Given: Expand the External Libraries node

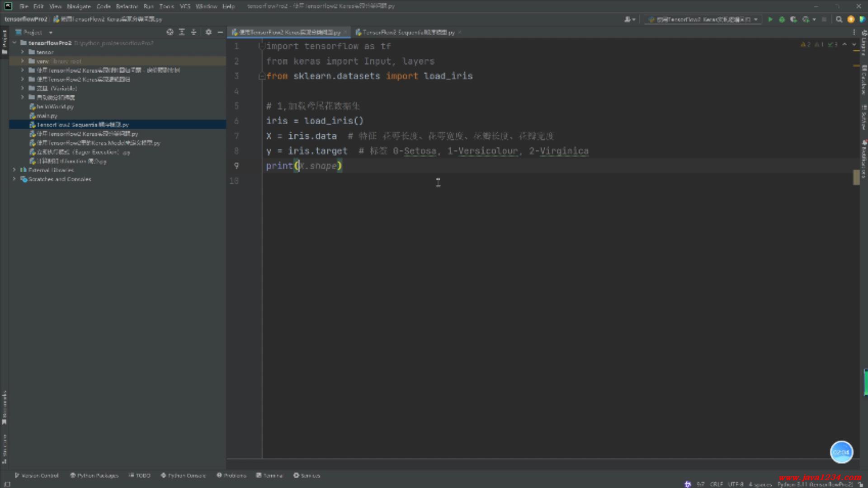Looking at the screenshot, I should 14,170.
